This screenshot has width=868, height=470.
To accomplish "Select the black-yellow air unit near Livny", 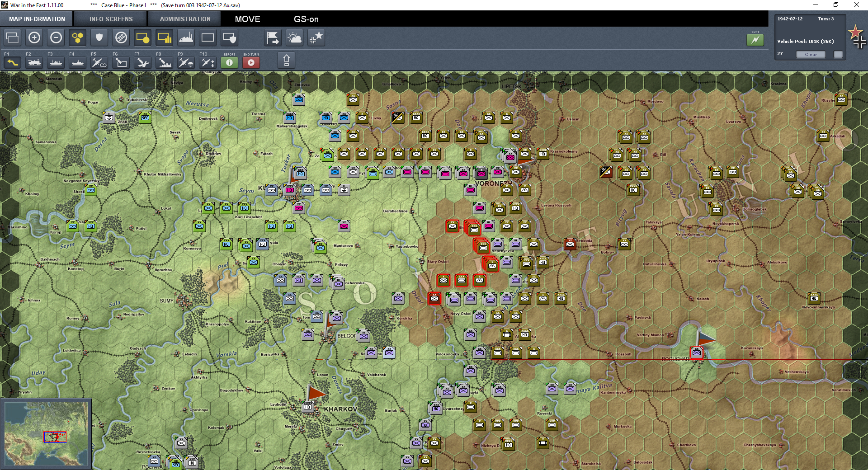I will (398, 117).
